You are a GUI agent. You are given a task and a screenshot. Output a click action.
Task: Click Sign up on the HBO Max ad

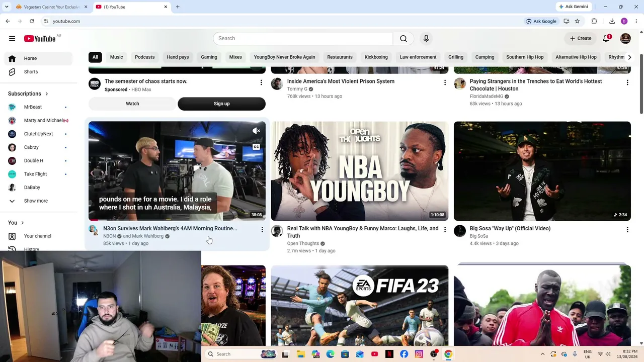pyautogui.click(x=221, y=104)
